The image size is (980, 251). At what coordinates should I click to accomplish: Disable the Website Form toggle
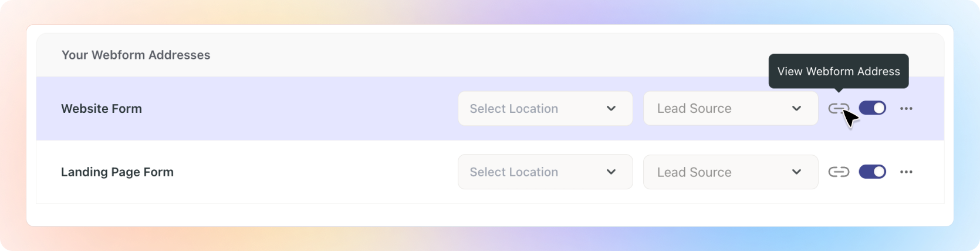point(872,108)
